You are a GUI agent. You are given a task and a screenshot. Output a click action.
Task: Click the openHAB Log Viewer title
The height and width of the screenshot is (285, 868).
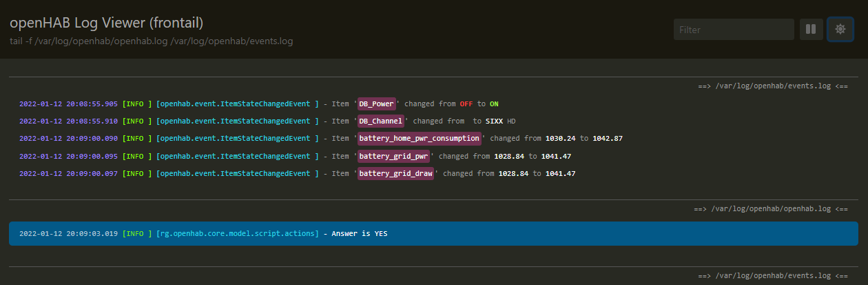[106, 23]
